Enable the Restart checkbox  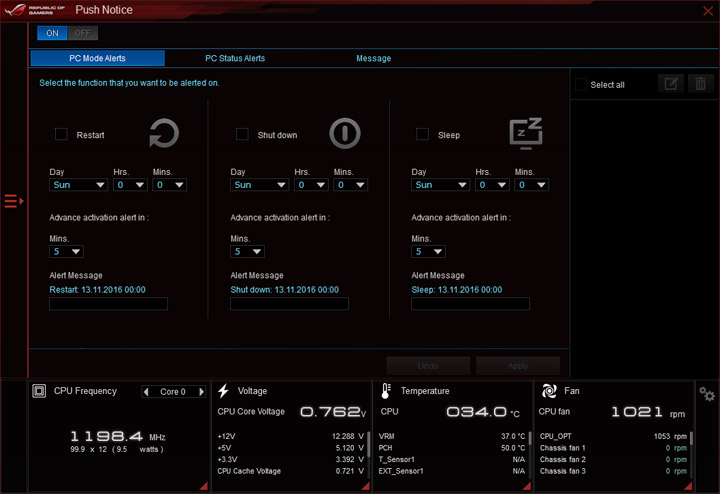tap(61, 134)
